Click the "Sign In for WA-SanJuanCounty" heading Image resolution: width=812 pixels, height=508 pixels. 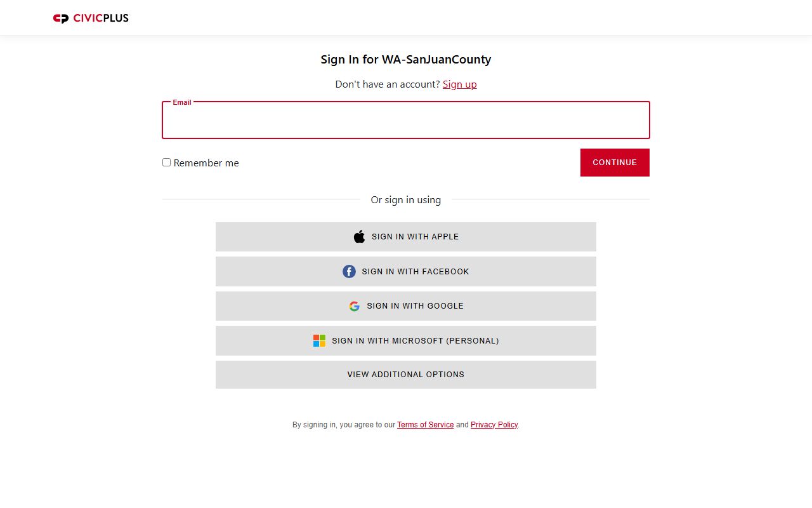click(406, 60)
